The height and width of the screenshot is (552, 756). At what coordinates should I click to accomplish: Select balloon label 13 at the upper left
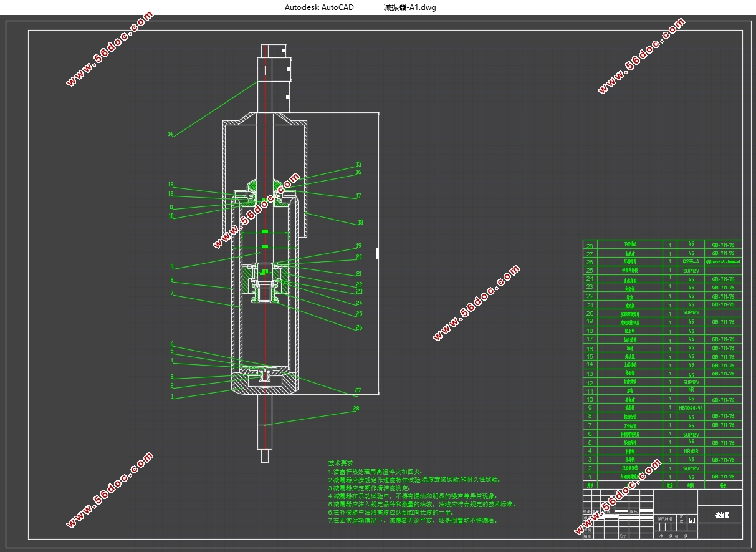(170, 184)
